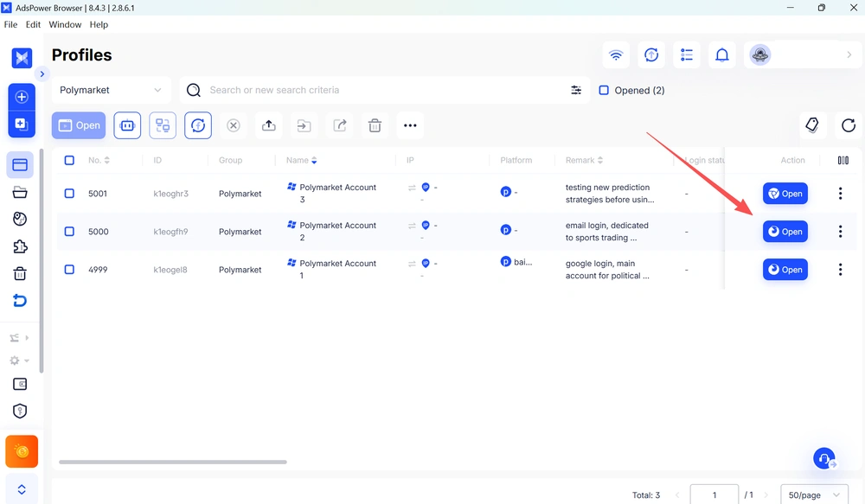Image resolution: width=865 pixels, height=504 pixels.
Task: Click the orange rewards coin button
Action: pos(22,451)
